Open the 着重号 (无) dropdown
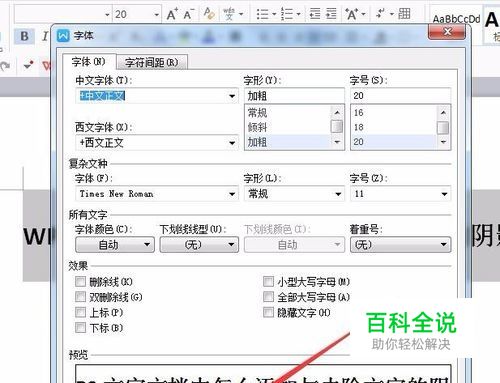 [x=400, y=245]
